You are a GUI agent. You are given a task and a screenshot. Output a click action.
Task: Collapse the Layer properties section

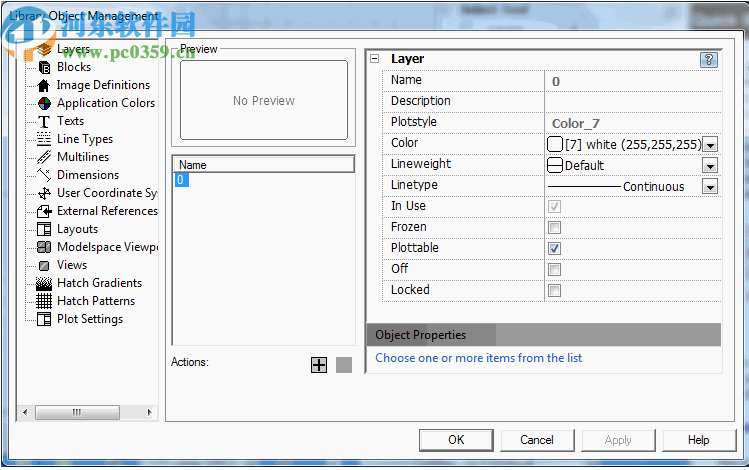pos(375,59)
